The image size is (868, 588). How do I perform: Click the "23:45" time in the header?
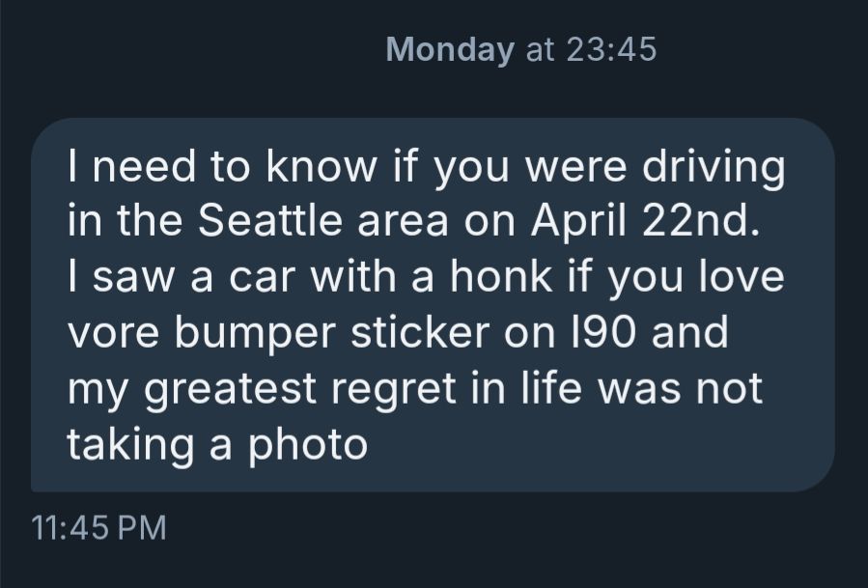611,48
